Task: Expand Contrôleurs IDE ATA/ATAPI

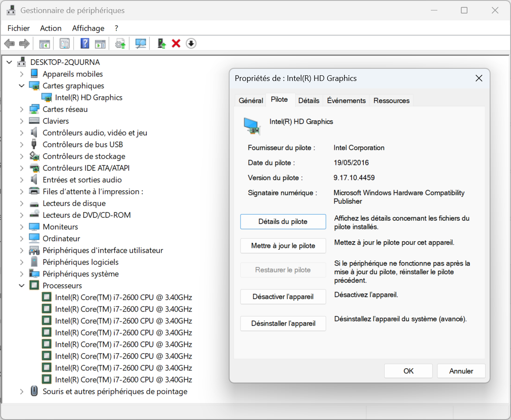Action: coord(21,168)
